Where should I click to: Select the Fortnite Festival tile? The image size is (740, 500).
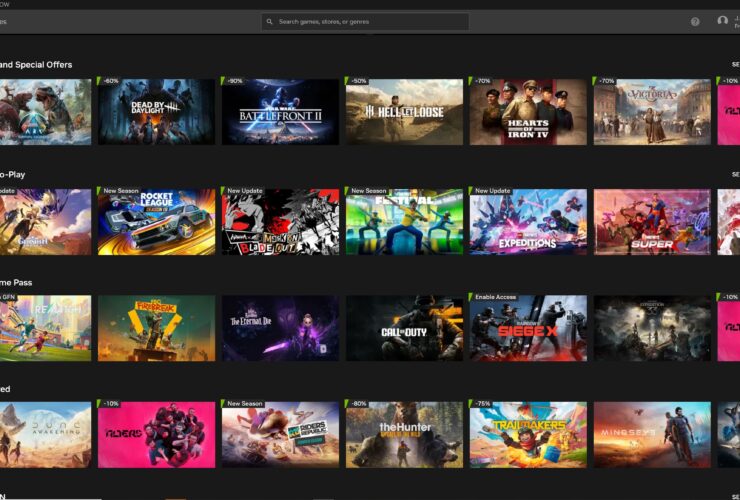coord(404,222)
